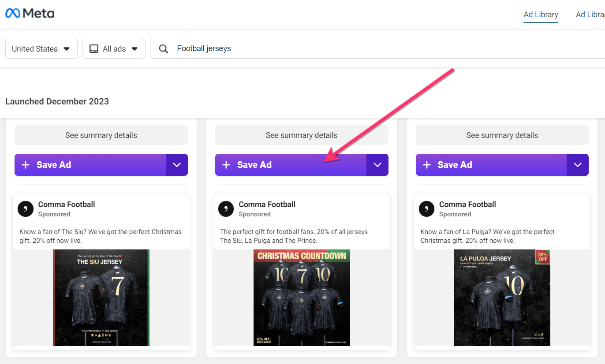Viewport: 605px width, 364px height.
Task: See summary details for La Pulga ad
Action: click(502, 135)
